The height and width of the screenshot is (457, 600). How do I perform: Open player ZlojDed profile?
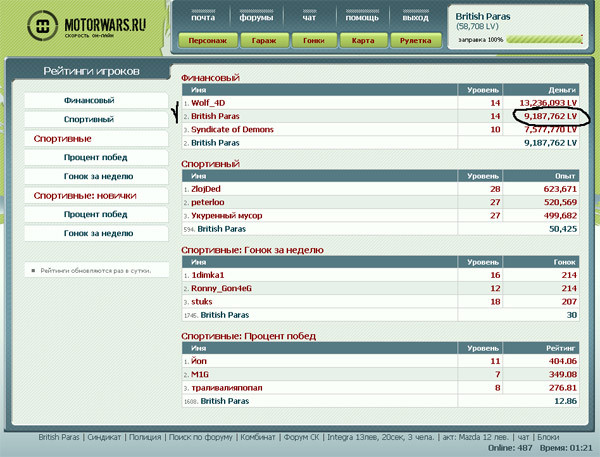[206, 189]
